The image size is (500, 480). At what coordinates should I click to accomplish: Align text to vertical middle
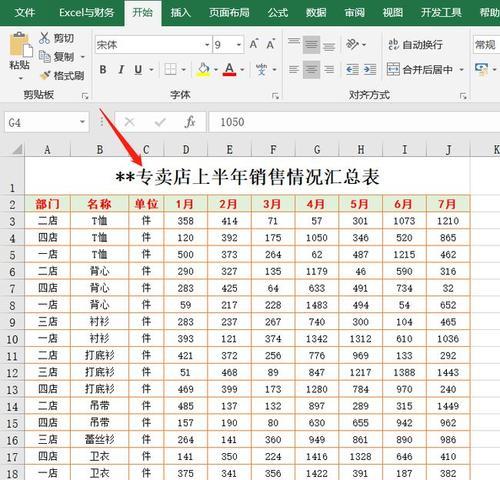click(311, 45)
